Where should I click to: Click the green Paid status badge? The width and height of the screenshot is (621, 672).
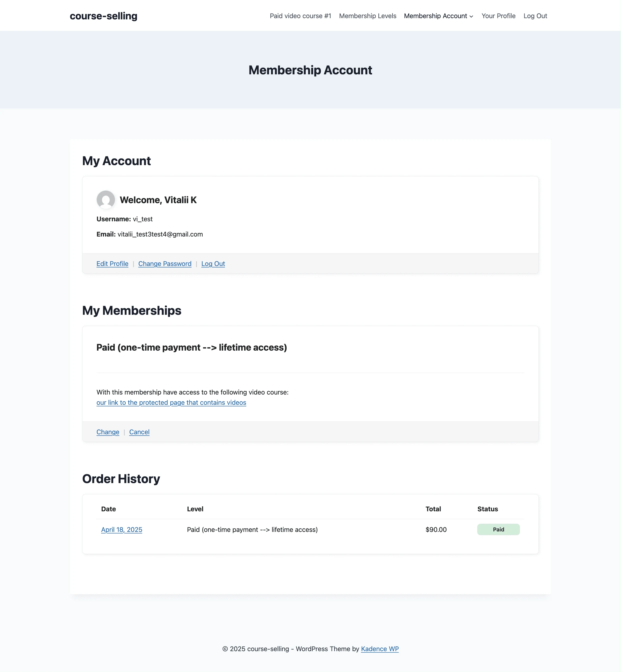(x=498, y=530)
